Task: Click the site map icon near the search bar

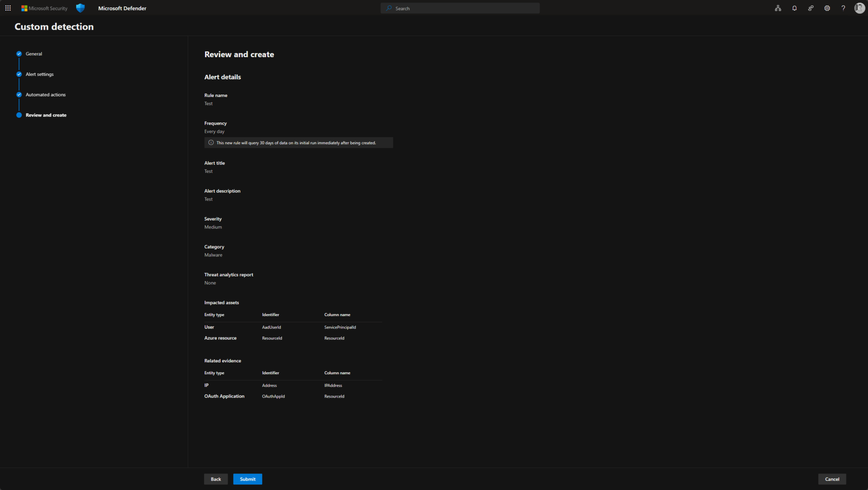Action: tap(778, 8)
